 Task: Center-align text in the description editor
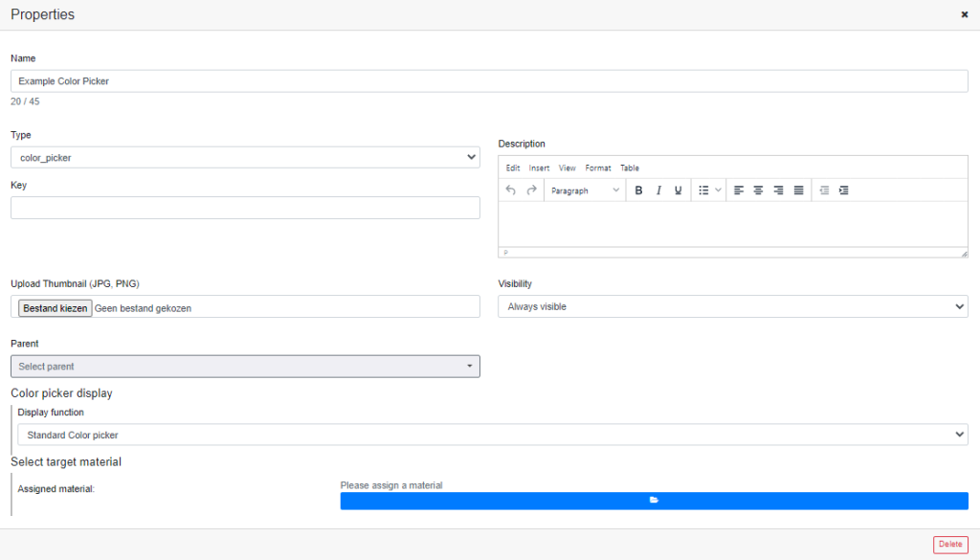pyautogui.click(x=758, y=190)
